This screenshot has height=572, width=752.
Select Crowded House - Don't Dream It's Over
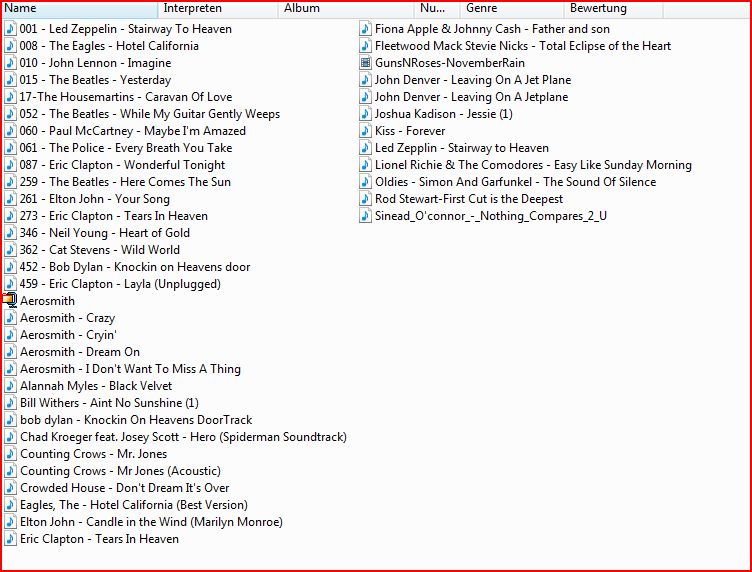(x=117, y=488)
